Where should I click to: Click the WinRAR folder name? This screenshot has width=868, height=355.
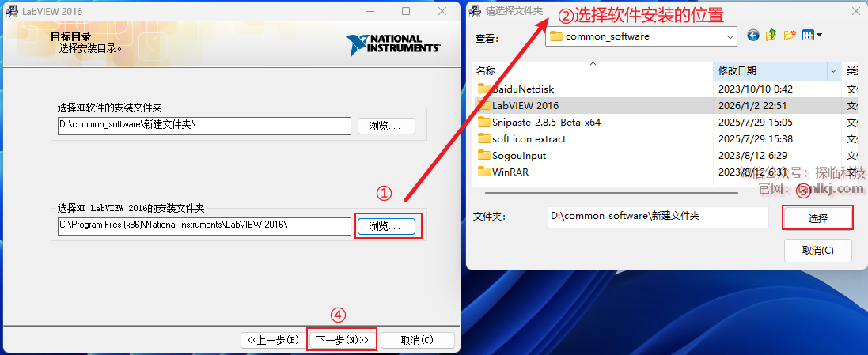coord(510,172)
